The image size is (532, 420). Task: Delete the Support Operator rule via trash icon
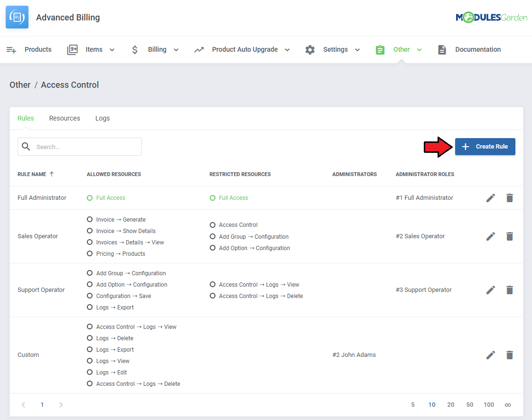coord(510,290)
